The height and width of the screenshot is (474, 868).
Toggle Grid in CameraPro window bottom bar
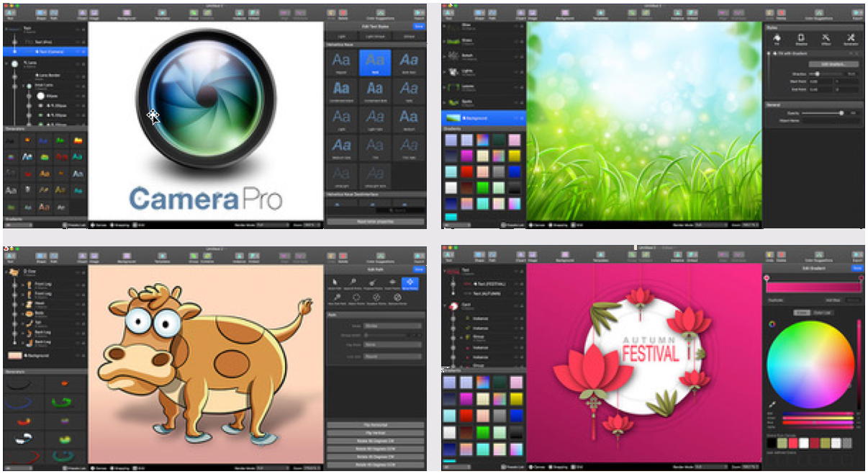[x=138, y=225]
